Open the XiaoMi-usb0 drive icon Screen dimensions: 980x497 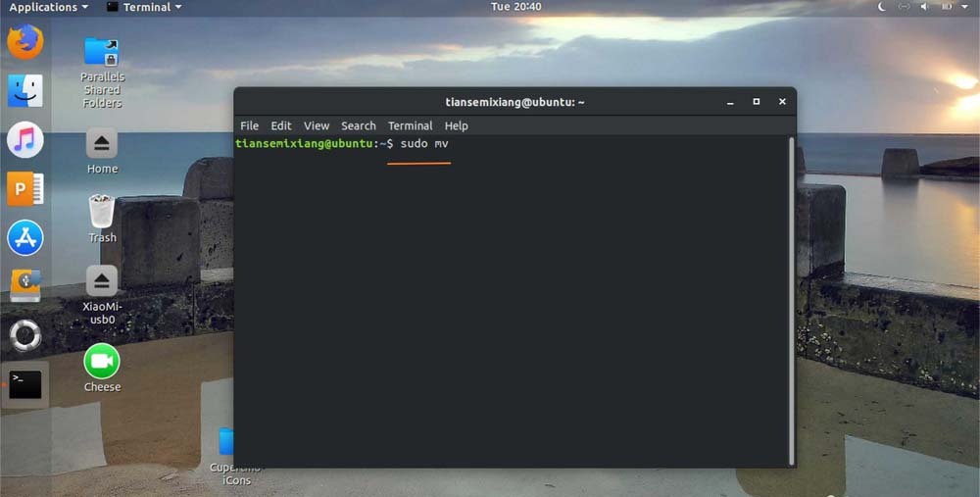pos(102,282)
